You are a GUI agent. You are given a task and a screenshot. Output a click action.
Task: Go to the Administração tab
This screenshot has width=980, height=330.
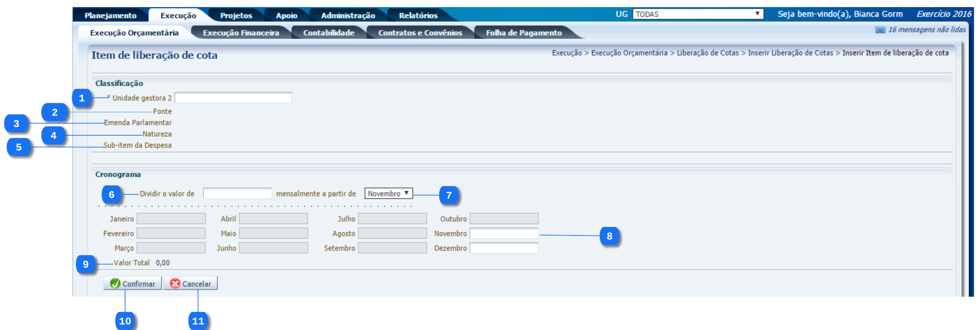[348, 15]
